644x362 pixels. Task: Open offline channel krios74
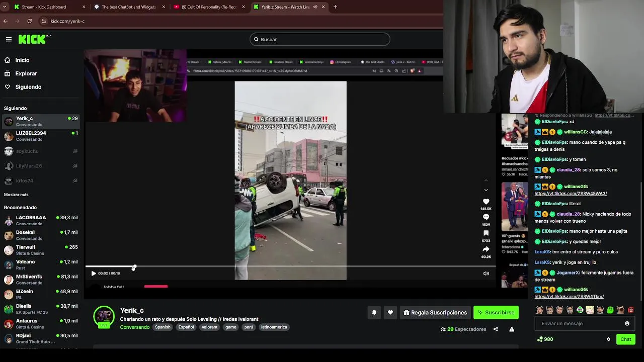point(41,180)
